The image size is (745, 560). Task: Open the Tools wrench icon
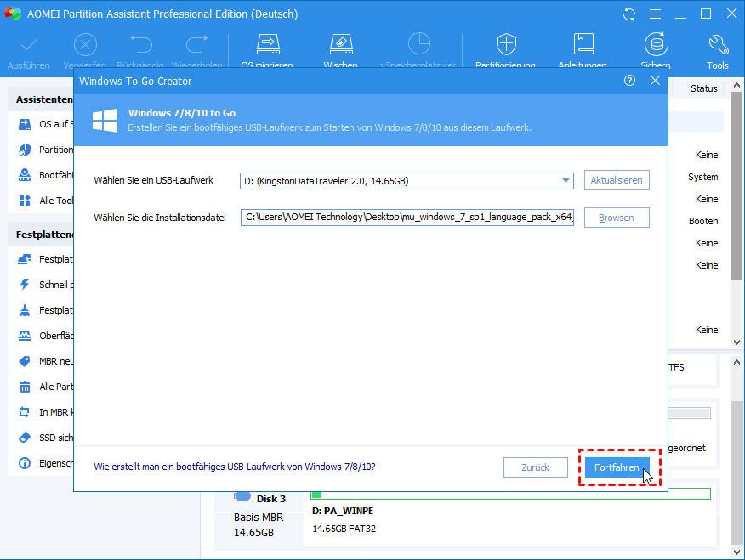pos(717,42)
